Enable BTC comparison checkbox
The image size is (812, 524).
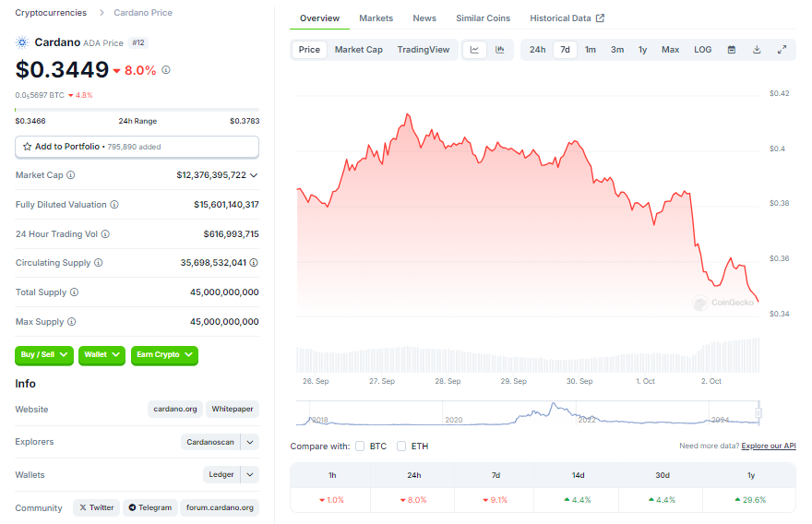click(x=360, y=447)
